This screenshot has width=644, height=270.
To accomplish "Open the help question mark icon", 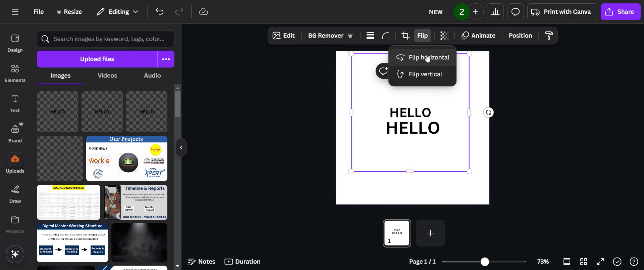I will coord(634,262).
